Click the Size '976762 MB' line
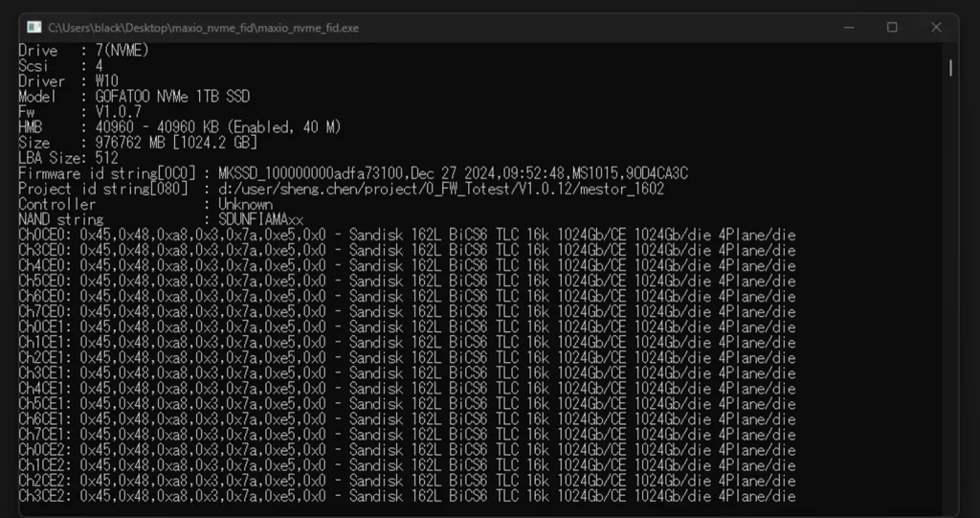The image size is (980, 518). [x=138, y=143]
